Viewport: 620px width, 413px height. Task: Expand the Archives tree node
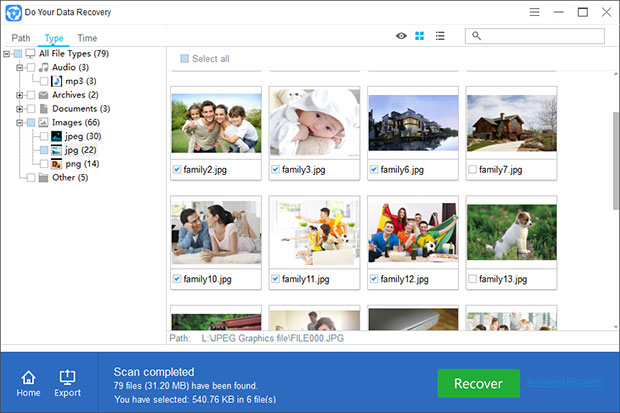(x=20, y=95)
